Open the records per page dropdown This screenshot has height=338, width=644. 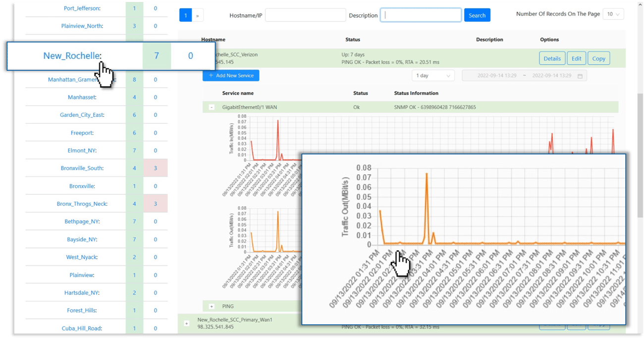(x=613, y=14)
